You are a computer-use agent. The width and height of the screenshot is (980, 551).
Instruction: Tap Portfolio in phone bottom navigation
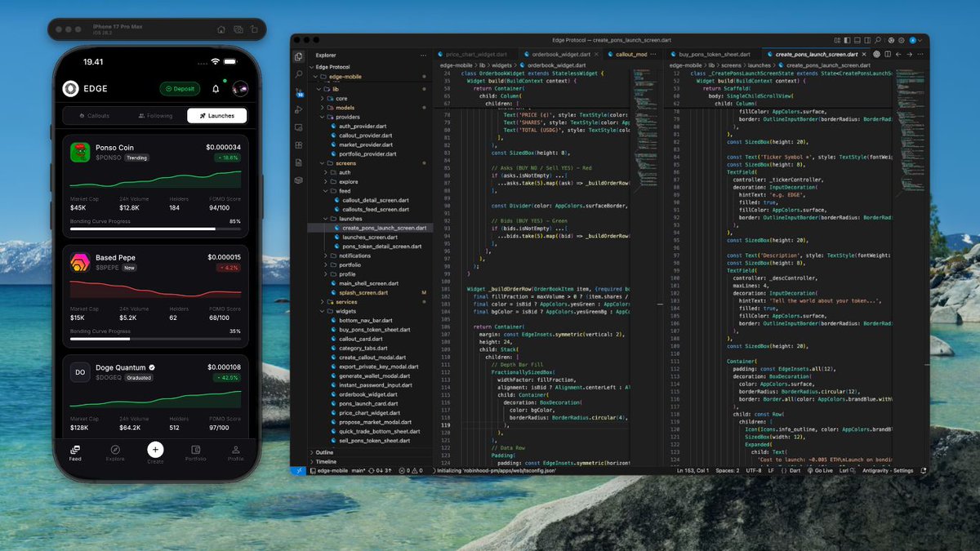point(195,453)
